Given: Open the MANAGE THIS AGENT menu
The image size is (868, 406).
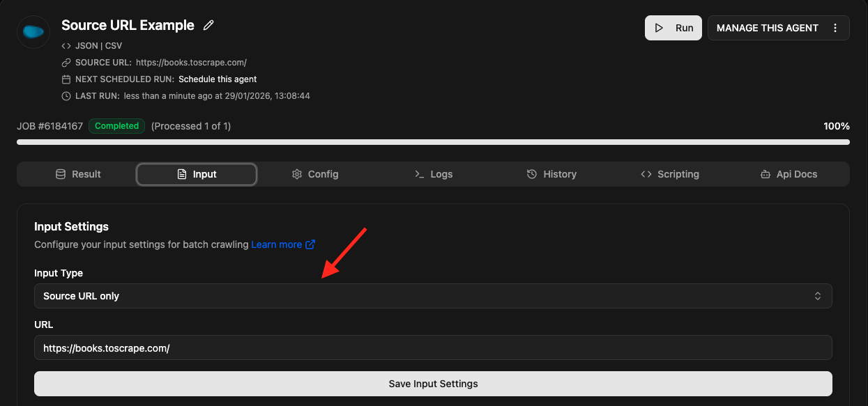Looking at the screenshot, I should click(767, 28).
